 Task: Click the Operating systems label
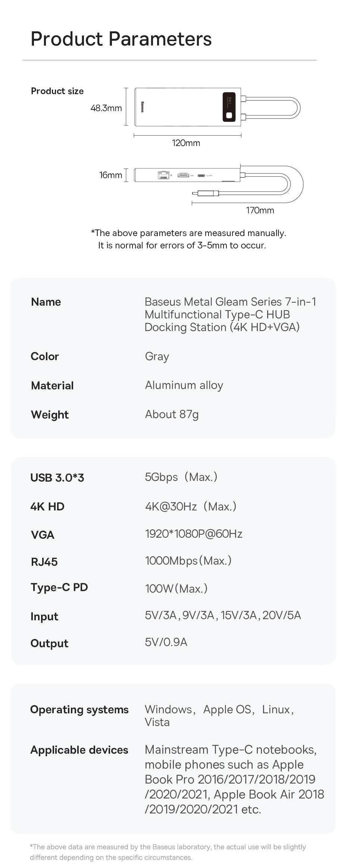pyautogui.click(x=79, y=710)
